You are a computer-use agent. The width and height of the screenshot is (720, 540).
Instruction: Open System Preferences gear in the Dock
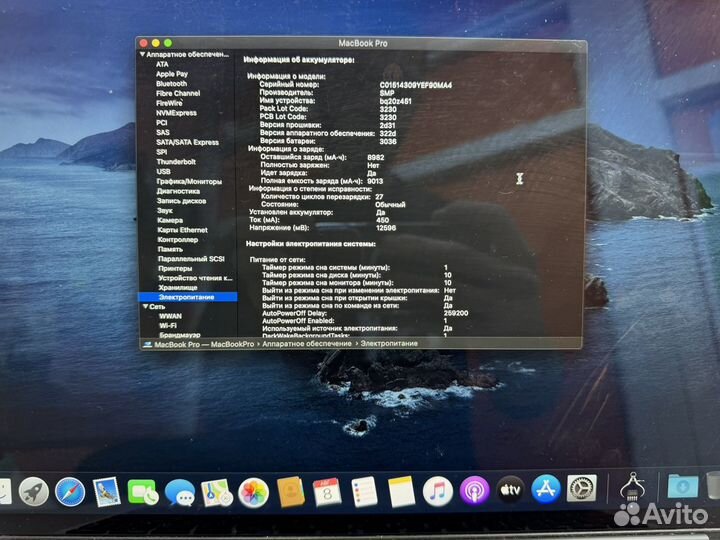[582, 488]
